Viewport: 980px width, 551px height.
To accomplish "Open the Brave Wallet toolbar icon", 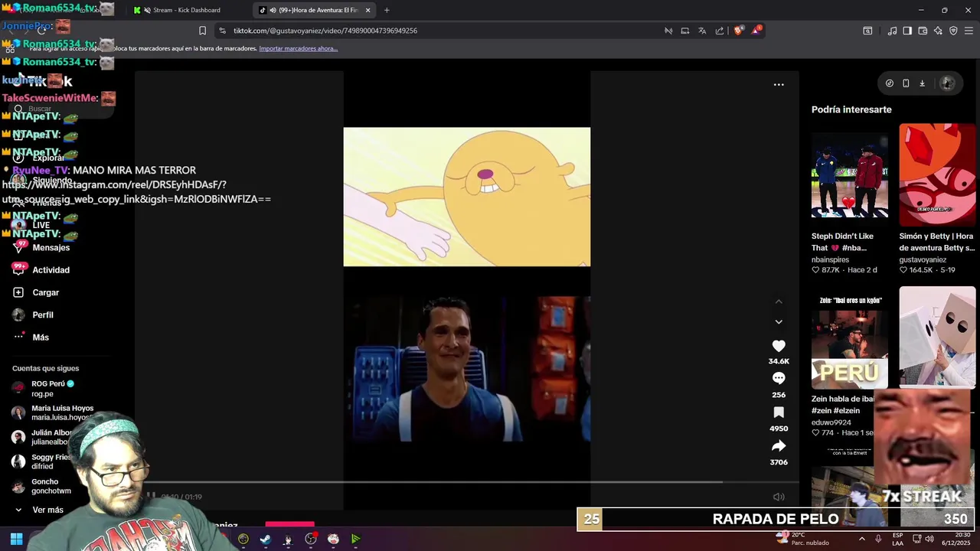I will [x=923, y=31].
